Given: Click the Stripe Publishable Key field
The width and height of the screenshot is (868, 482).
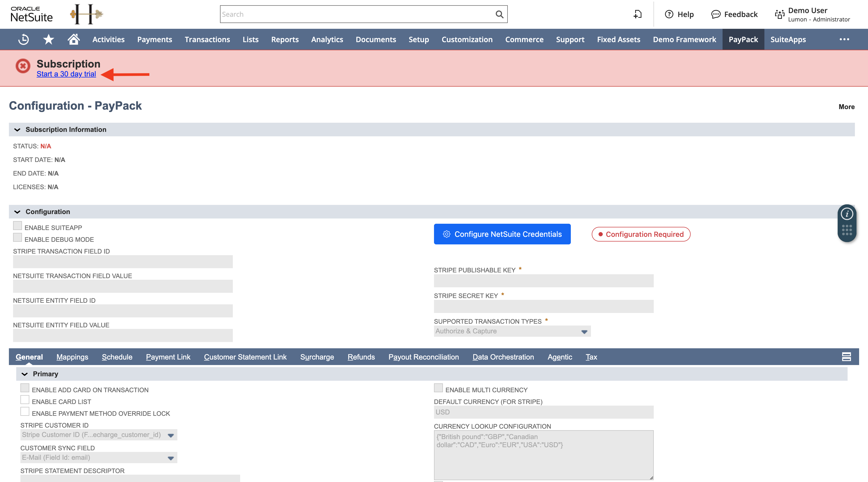Looking at the screenshot, I should coord(544,281).
